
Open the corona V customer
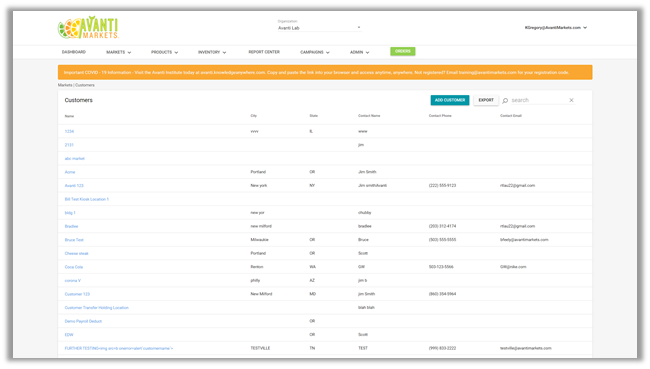73,281
